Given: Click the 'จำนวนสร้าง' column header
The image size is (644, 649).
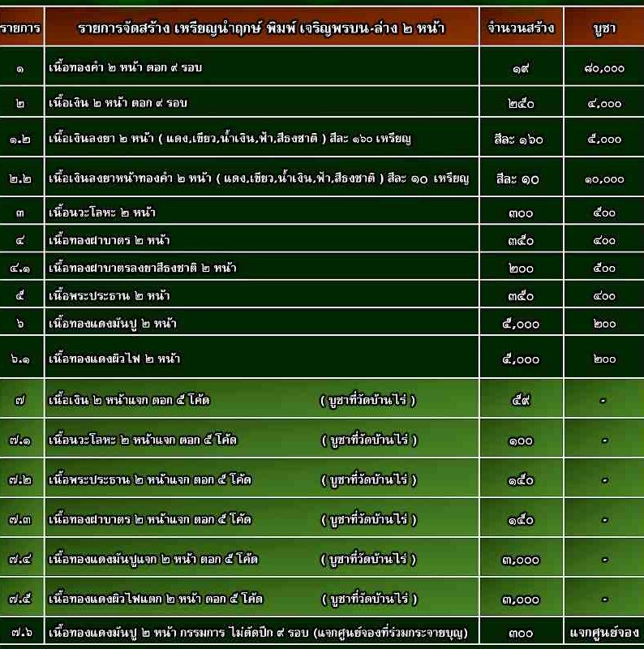Looking at the screenshot, I should (521, 28).
